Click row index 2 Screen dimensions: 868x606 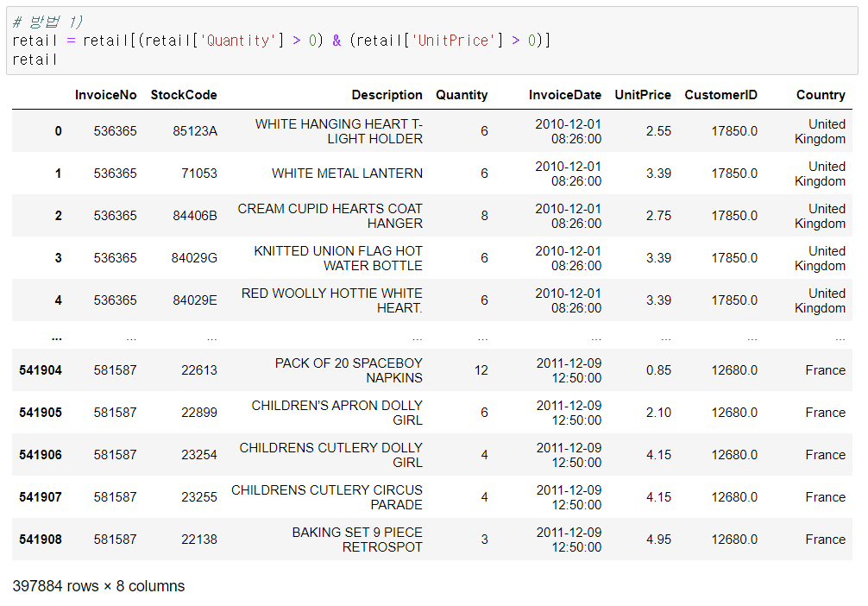point(58,216)
